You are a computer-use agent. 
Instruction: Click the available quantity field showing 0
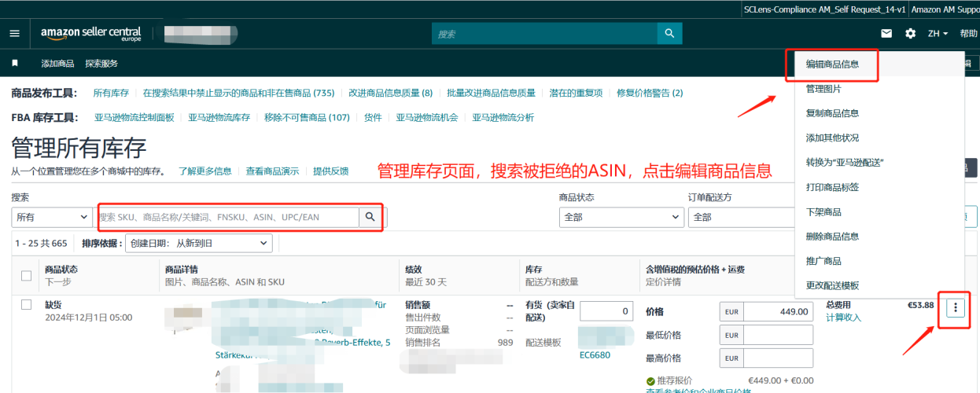pos(606,311)
